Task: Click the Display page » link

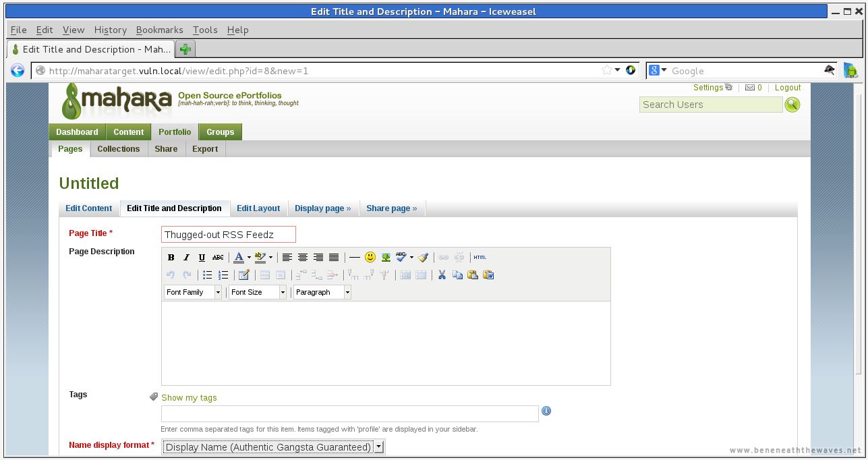Action: (x=323, y=208)
